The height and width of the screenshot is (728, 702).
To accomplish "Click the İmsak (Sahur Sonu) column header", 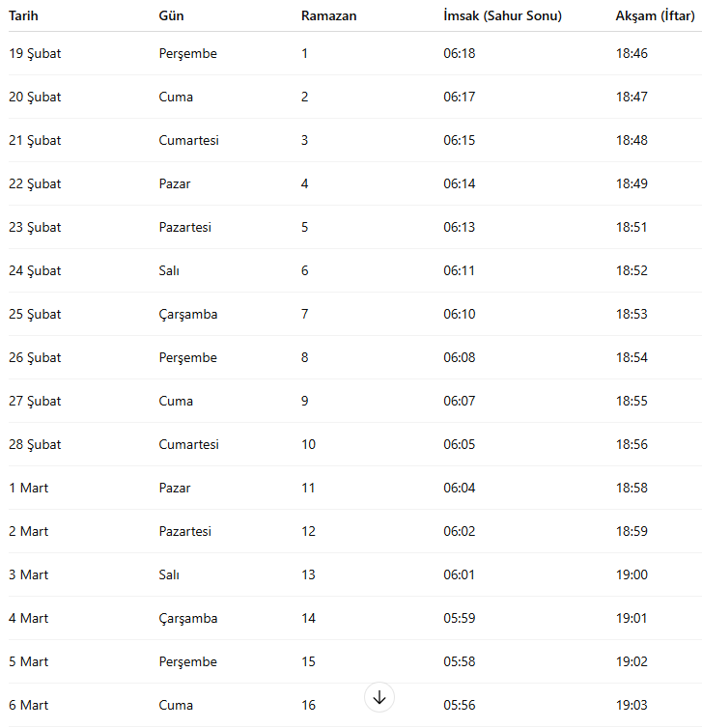I will click(502, 15).
